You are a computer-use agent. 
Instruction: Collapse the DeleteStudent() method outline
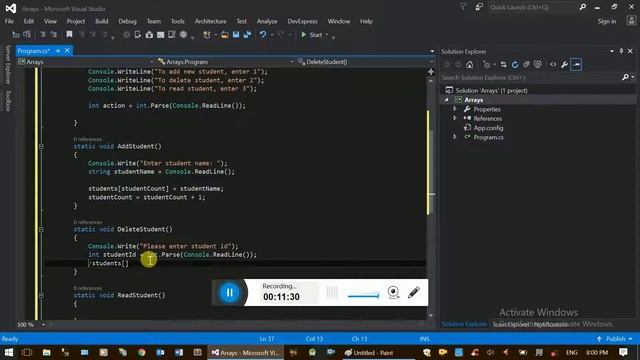41,229
